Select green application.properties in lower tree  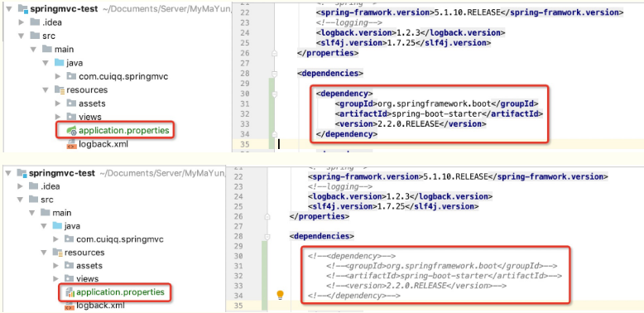pos(120,292)
